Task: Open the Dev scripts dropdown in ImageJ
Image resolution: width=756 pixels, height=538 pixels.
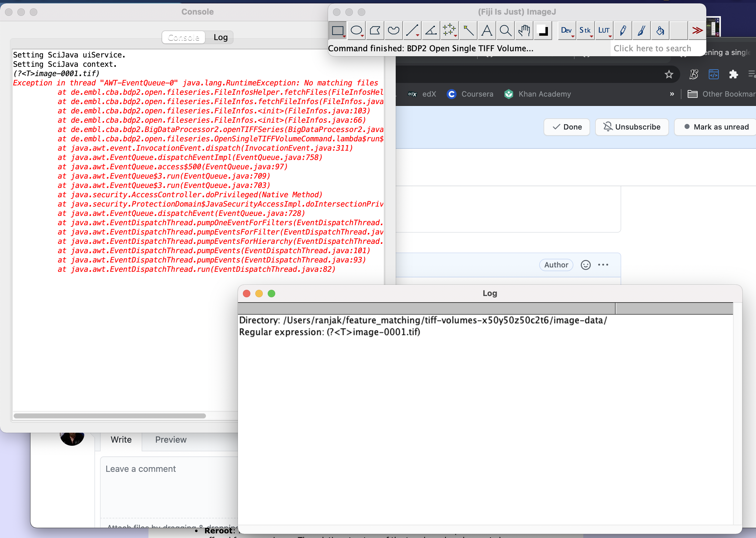Action: [567, 30]
